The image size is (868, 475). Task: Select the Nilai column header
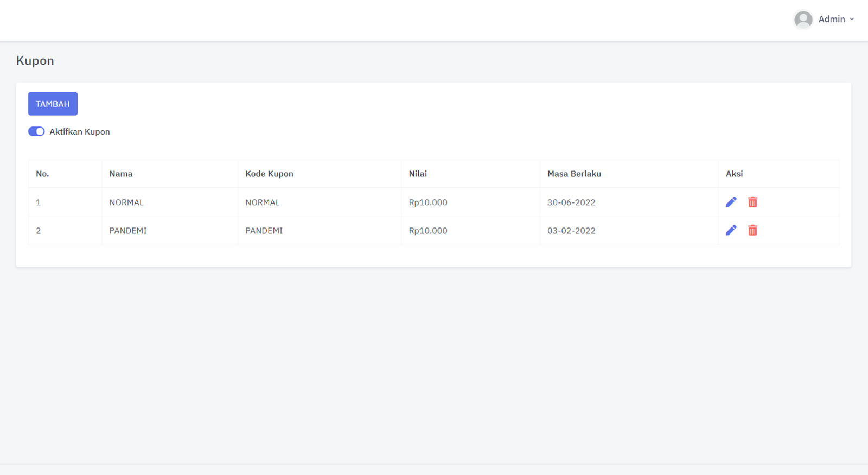coord(418,174)
